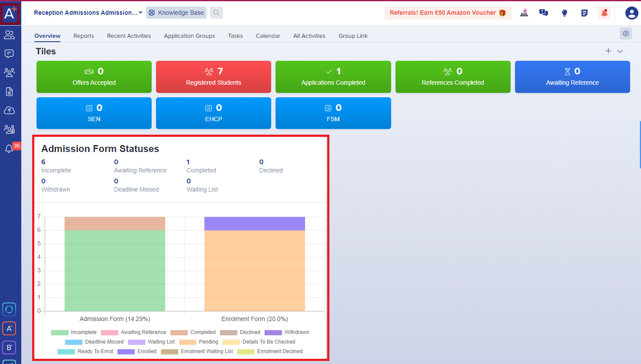Open the Applications Completed tile
Image resolution: width=641 pixels, height=364 pixels.
[333, 77]
